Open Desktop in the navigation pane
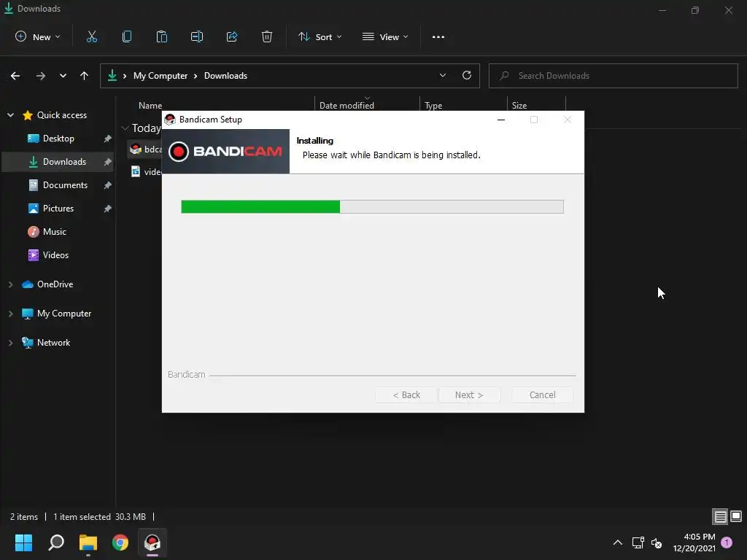This screenshot has height=560, width=747. tap(58, 139)
